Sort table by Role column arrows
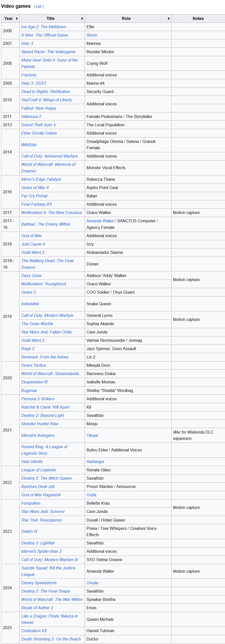 coord(169,19)
